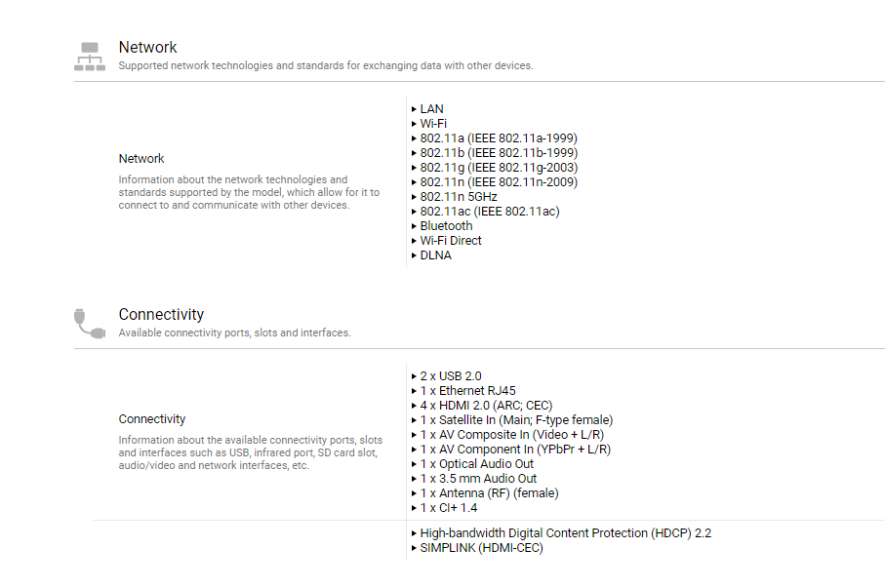Screen dimensions: 885x588
Task: Select the LAN list item
Action: [x=431, y=109]
